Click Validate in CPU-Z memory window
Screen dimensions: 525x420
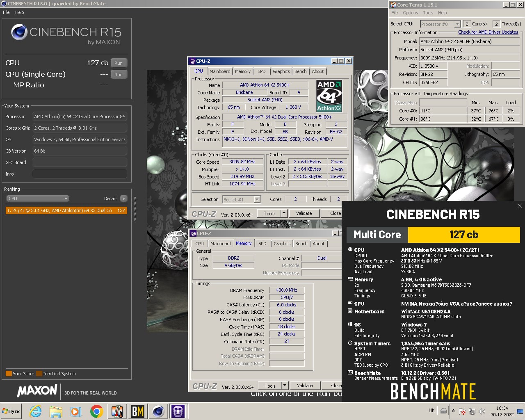point(305,386)
